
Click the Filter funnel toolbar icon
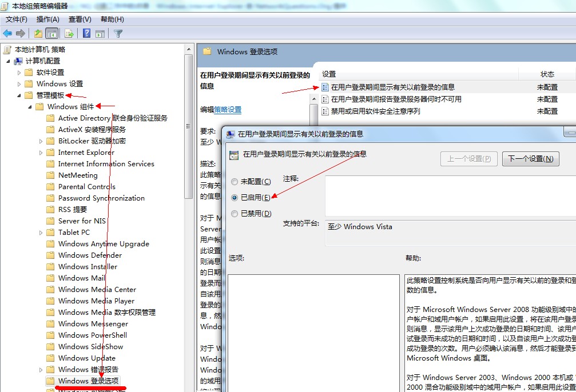118,34
